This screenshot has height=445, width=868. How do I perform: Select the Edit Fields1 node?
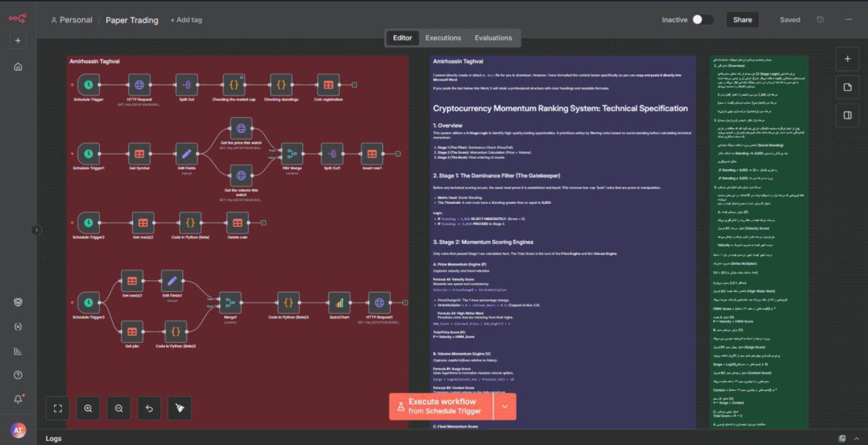(x=172, y=281)
